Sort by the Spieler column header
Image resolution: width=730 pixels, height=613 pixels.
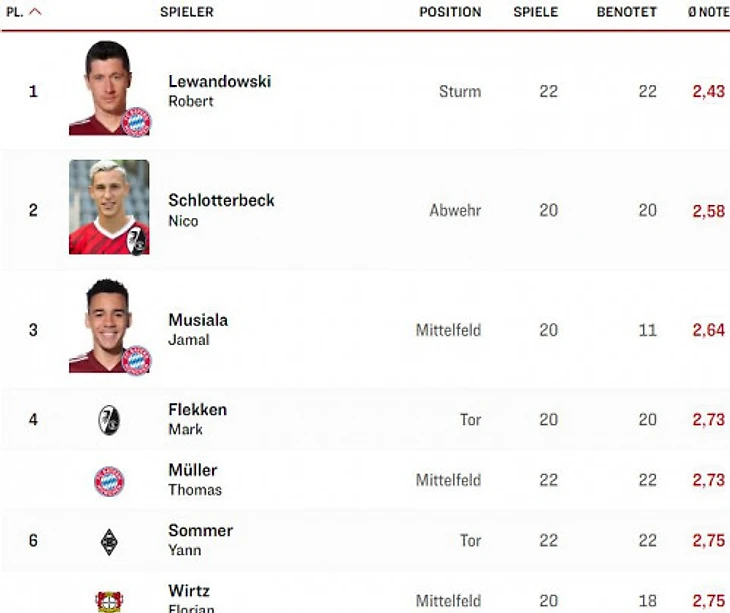[186, 12]
